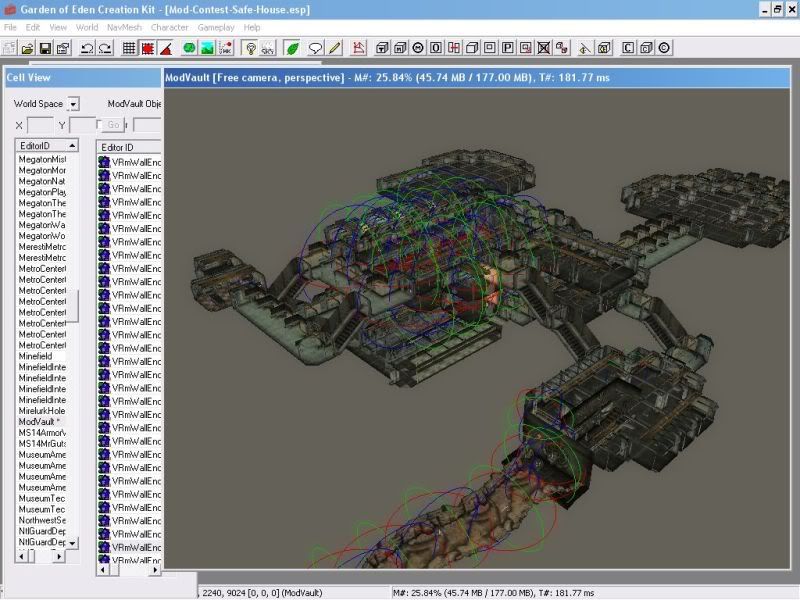Screen dimensions: 800x600
Task: Open the preferences icon next to Save
Action: (x=63, y=48)
